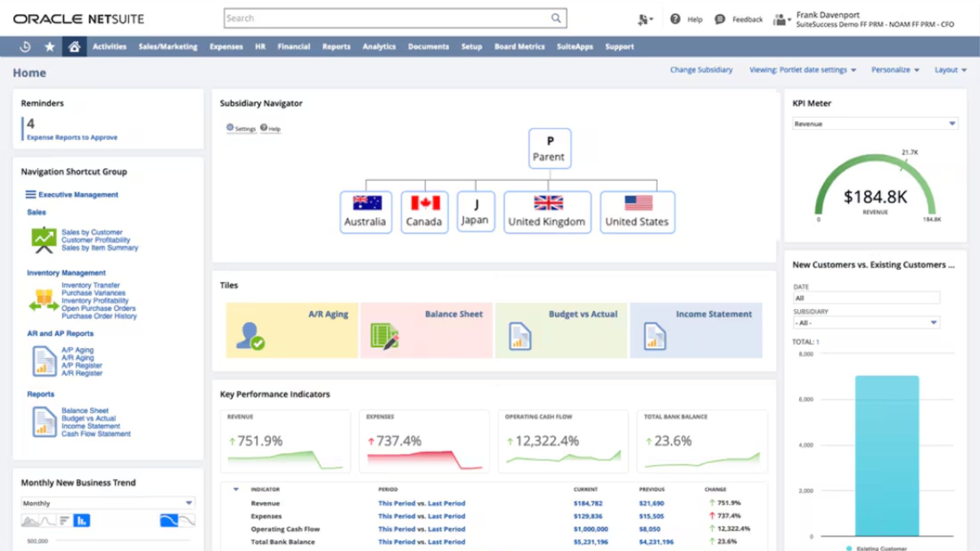980x551 pixels.
Task: Click the Income Statement tile icon
Action: 655,336
